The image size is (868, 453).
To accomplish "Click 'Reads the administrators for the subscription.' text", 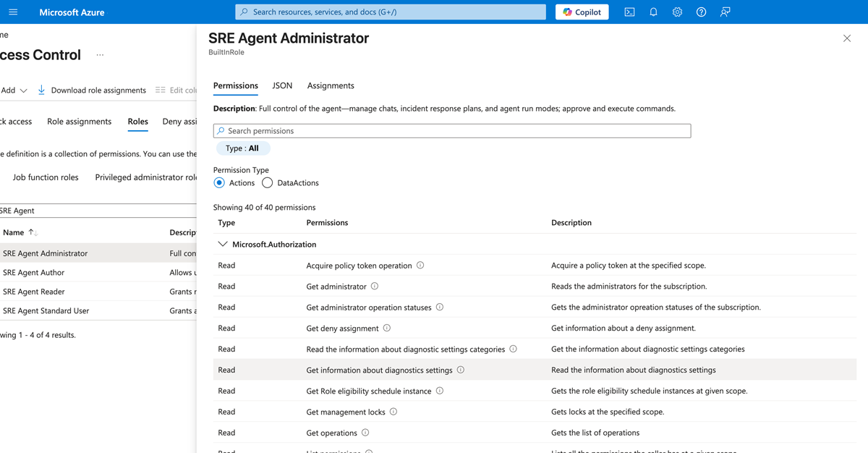I will click(x=629, y=287).
